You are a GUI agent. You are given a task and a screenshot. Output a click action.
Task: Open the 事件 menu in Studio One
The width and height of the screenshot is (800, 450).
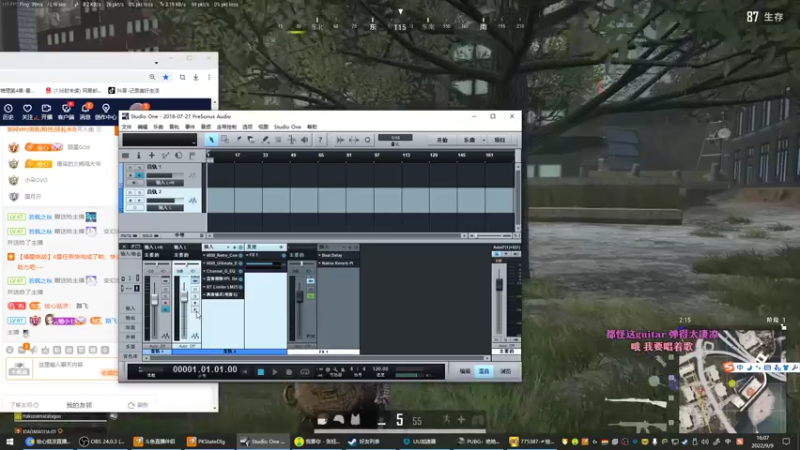coord(190,127)
